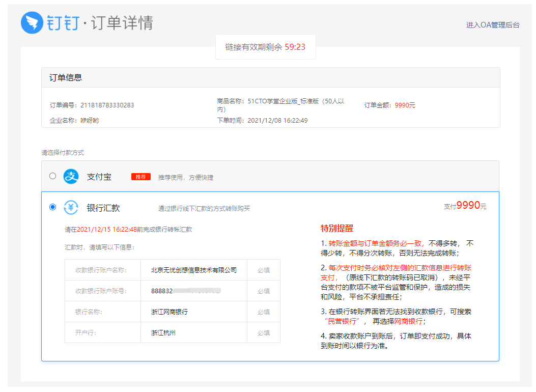
Task: Click the 请选择付款方式 label
Action: pos(63,152)
